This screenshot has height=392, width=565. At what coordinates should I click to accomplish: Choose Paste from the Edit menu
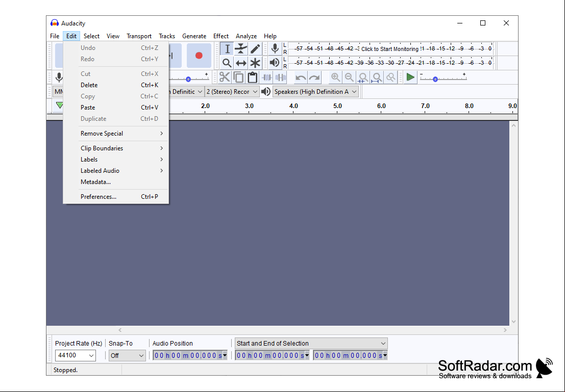pyautogui.click(x=116, y=107)
